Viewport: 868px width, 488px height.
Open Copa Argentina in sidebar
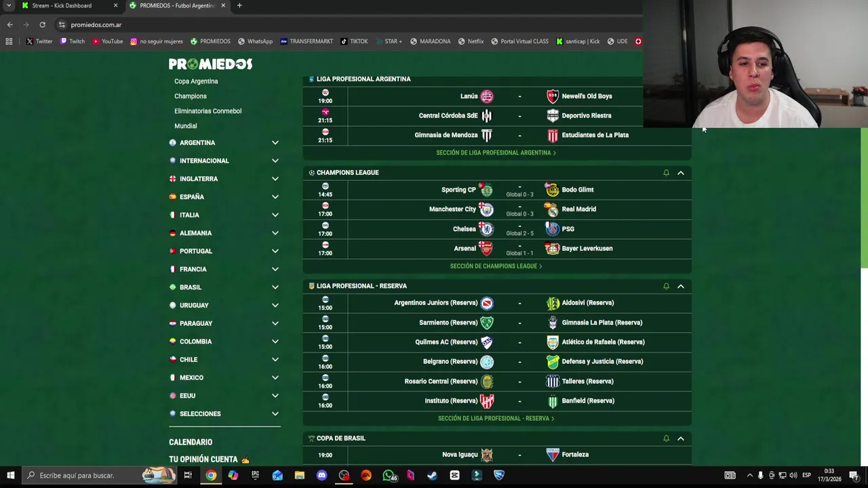[196, 81]
